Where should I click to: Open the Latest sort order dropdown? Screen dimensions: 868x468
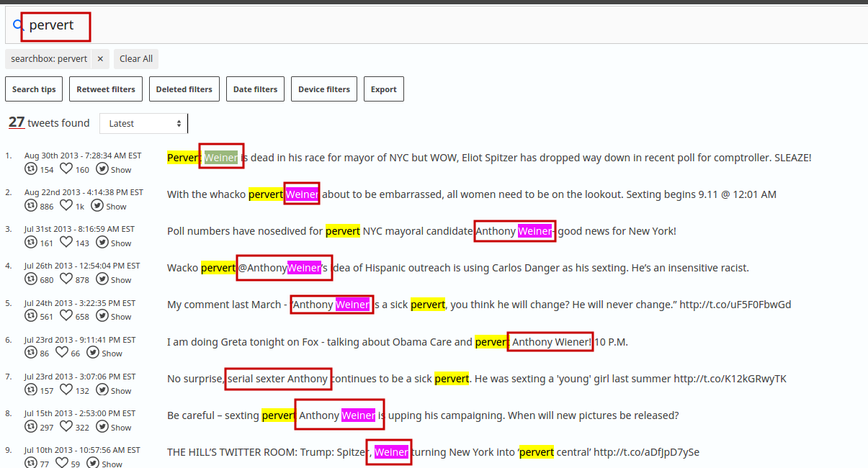tap(143, 123)
